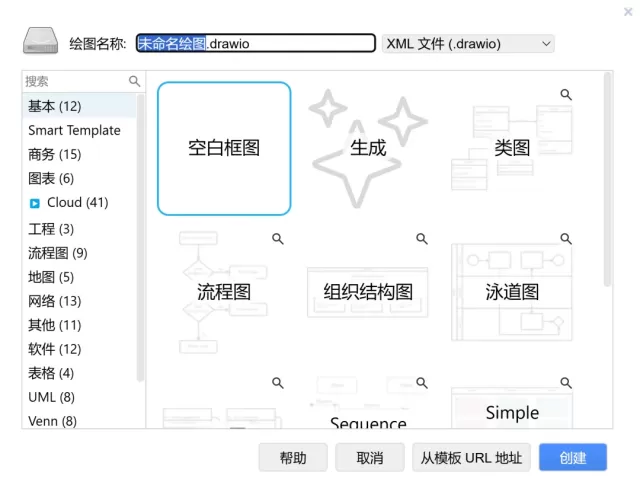Screen dimensions: 640x485
Task: Open the XML 文件 (.drawio) format dropdown
Action: pos(468,44)
